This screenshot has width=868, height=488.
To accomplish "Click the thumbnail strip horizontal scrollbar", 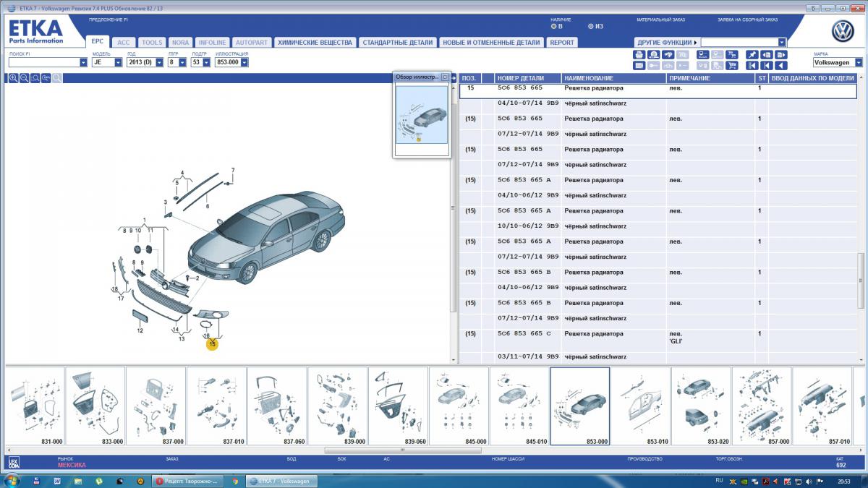I will click(401, 449).
